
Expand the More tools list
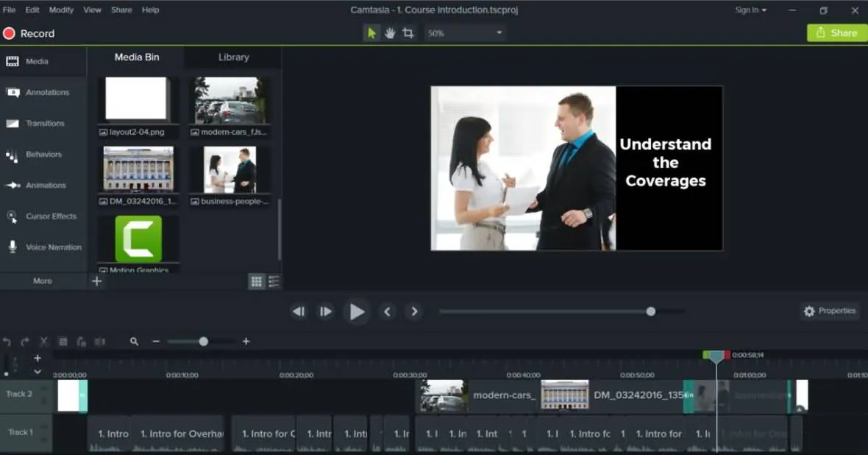[x=43, y=281]
